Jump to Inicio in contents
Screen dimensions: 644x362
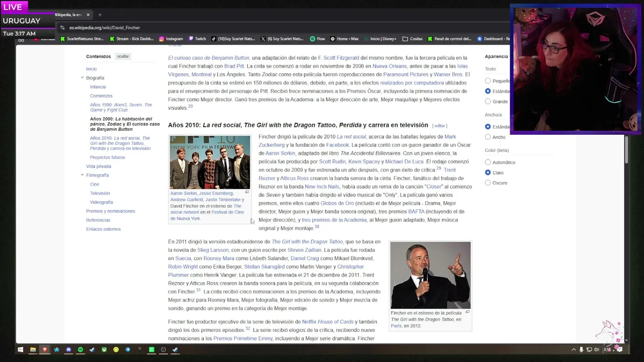91,69
